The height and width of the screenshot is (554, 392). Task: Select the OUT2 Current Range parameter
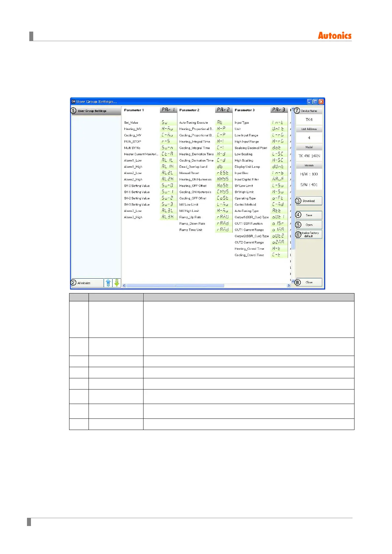(249, 242)
